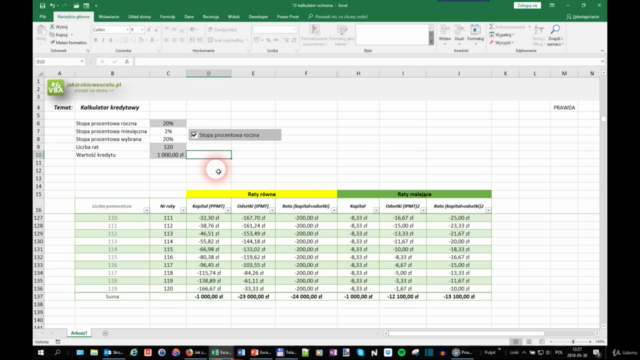Switch to the Formuły tab

[167, 17]
